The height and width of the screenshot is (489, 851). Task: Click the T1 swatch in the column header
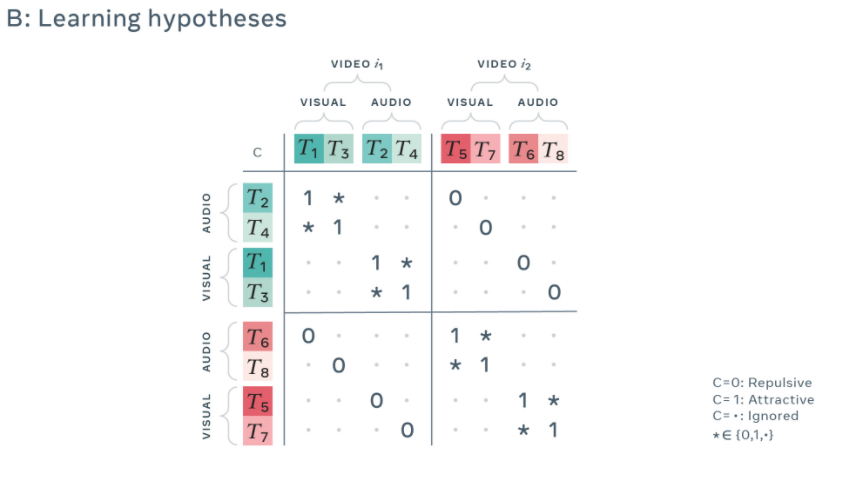307,150
